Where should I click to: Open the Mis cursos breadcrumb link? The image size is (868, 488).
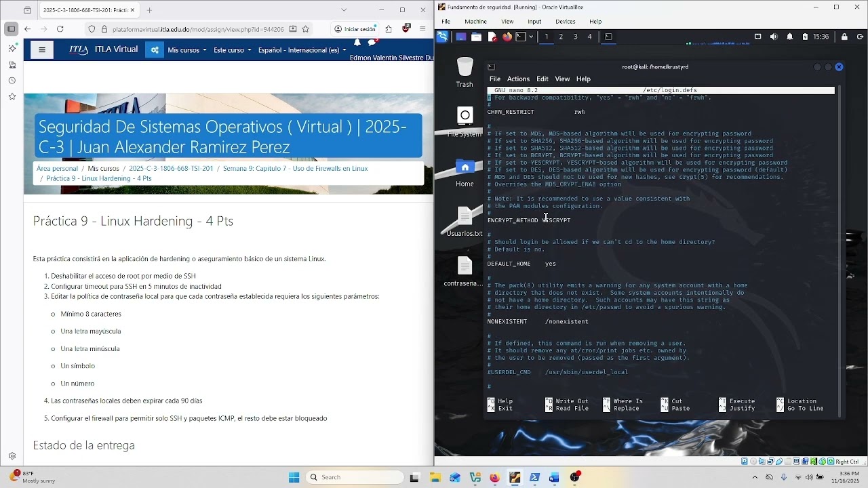[103, 168]
